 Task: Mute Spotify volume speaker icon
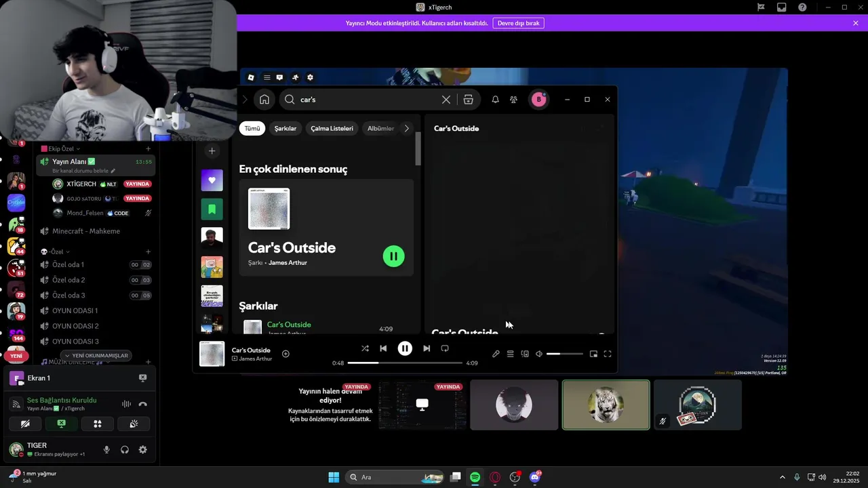[539, 354]
